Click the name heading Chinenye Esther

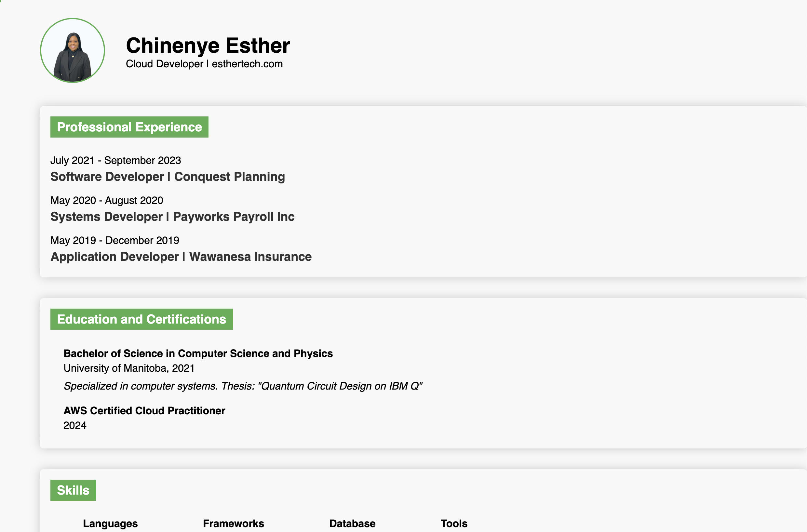pyautogui.click(x=208, y=46)
